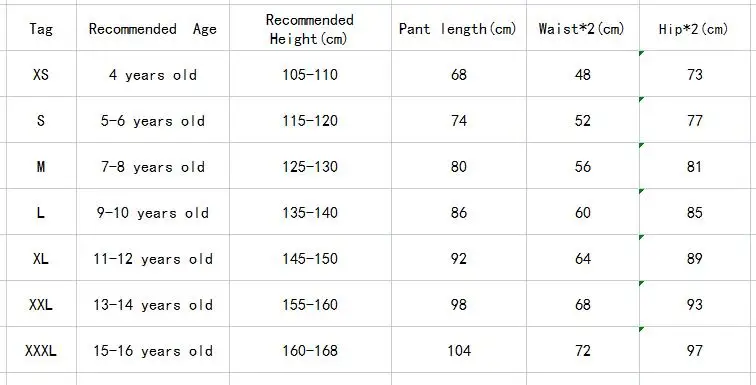Select the 115-120 height cell
This screenshot has width=756, height=385.
310,119
